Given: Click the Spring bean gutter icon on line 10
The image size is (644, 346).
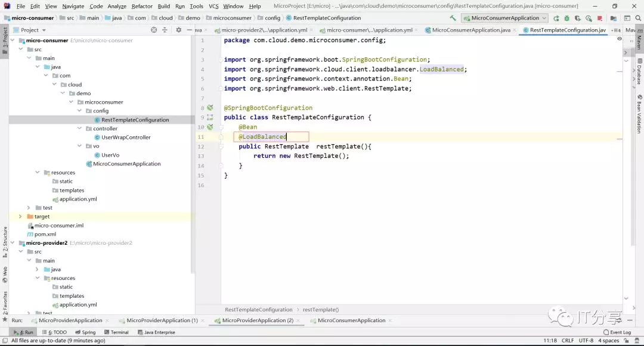Looking at the screenshot, I should click(210, 127).
